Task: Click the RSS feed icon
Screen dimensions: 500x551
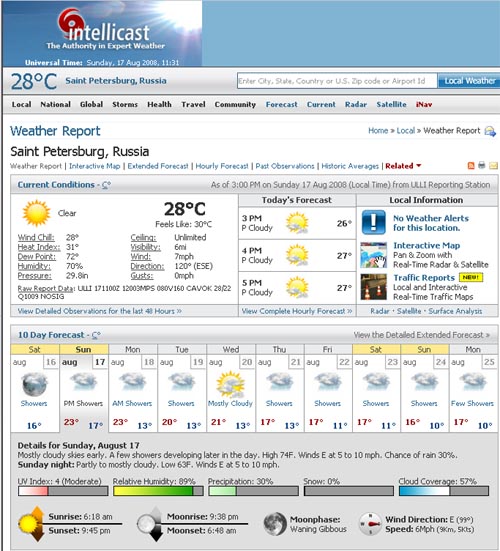Action: [471, 166]
